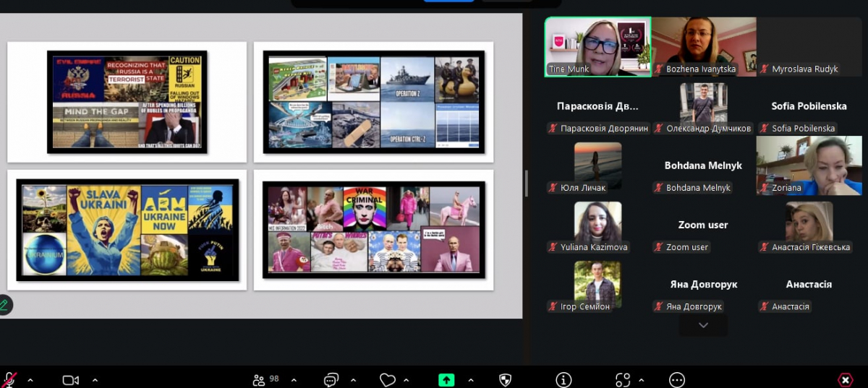Viewport: 868px width, 388px height.
Task: Open the heart reactions menu
Action: tap(388, 380)
